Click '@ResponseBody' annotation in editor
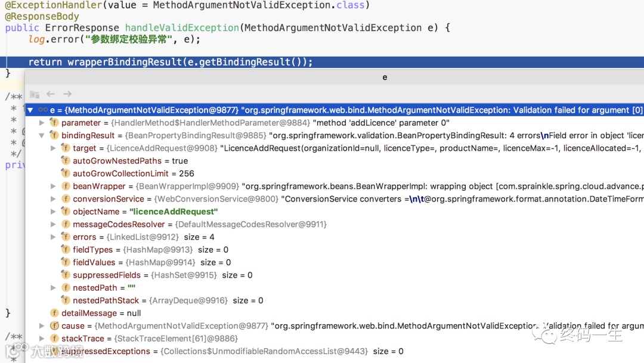 pyautogui.click(x=42, y=17)
